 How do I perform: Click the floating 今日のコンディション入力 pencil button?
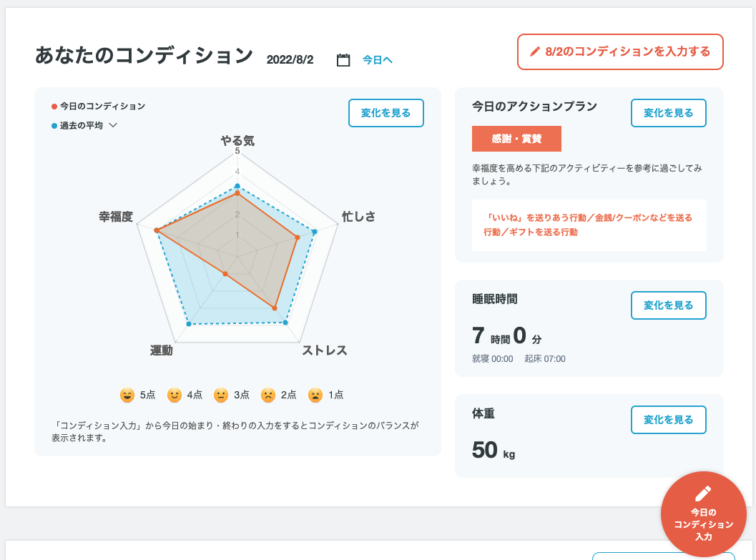point(703,514)
